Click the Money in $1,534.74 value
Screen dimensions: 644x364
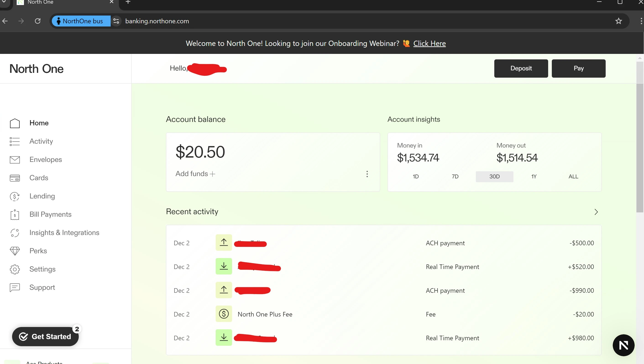[418, 158]
